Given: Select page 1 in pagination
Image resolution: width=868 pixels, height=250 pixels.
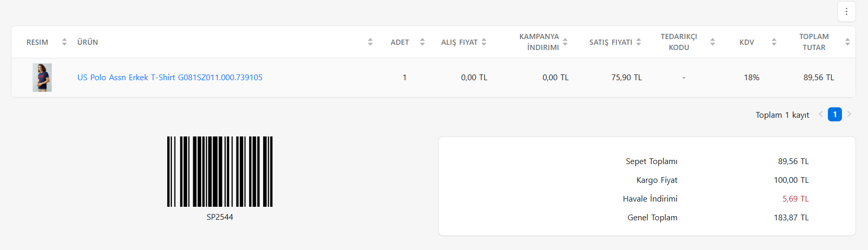Looking at the screenshot, I should (835, 115).
